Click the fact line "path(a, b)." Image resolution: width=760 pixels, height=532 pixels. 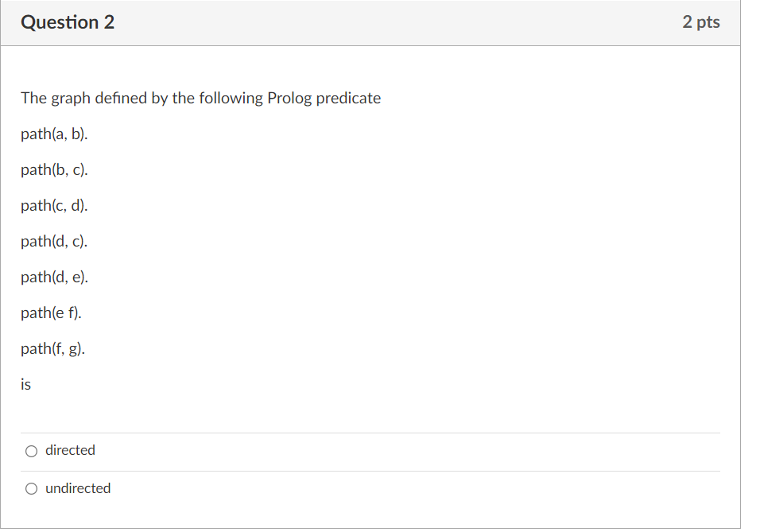[x=54, y=134]
